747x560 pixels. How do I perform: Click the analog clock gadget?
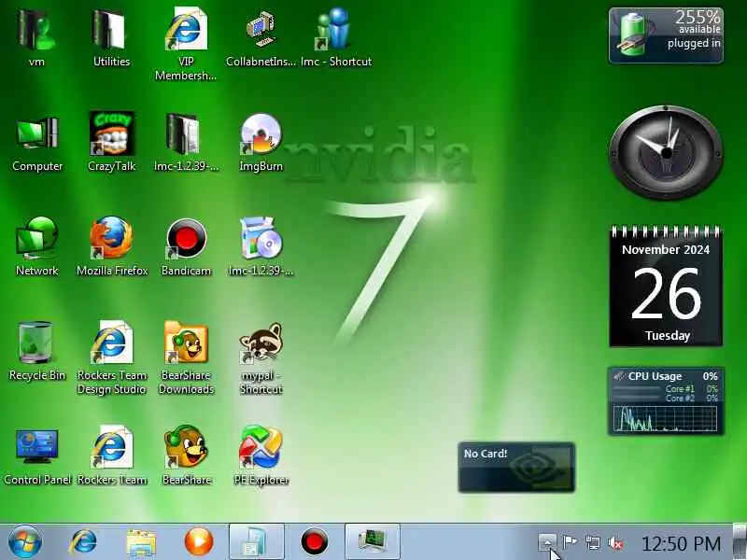666,153
